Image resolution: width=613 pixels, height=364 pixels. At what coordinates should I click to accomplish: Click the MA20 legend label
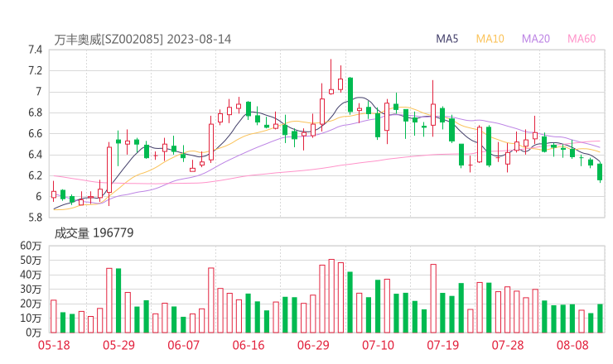tap(536, 39)
